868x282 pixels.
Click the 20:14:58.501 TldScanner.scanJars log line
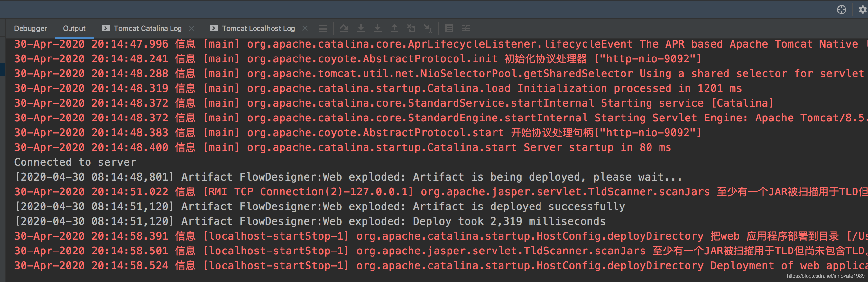[441, 251]
